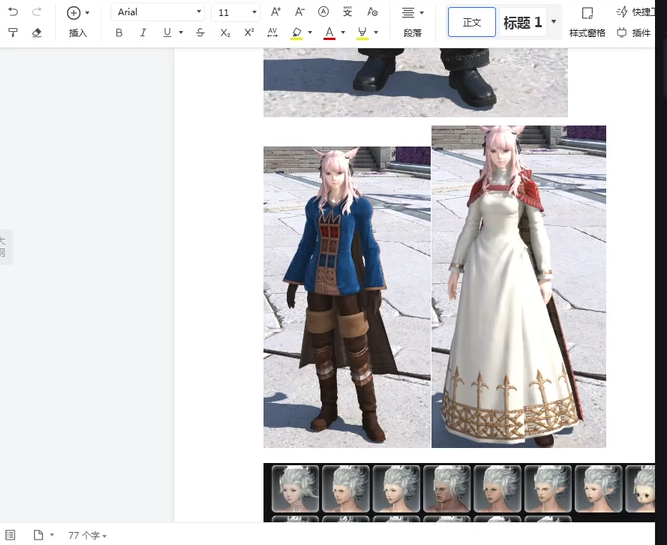Open the 插件 plugins button
This screenshot has height=545, width=667.
click(x=634, y=32)
